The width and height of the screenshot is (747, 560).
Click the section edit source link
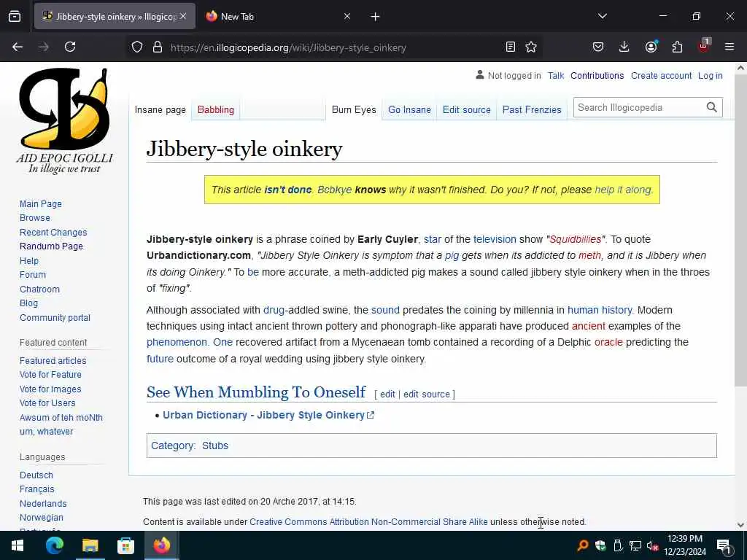point(426,394)
